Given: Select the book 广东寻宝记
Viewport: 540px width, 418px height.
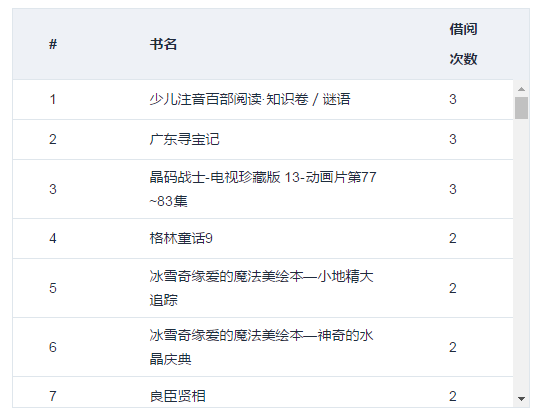Looking at the screenshot, I should [184, 139].
